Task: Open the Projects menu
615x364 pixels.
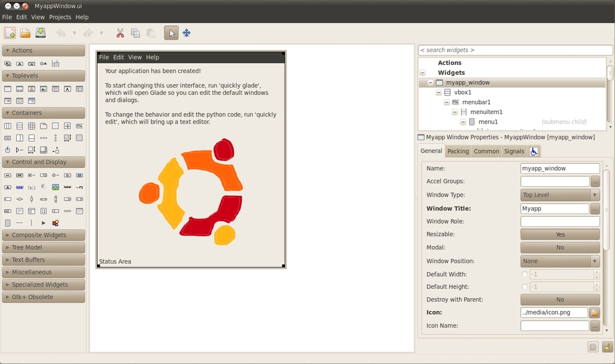Action: pyautogui.click(x=60, y=17)
